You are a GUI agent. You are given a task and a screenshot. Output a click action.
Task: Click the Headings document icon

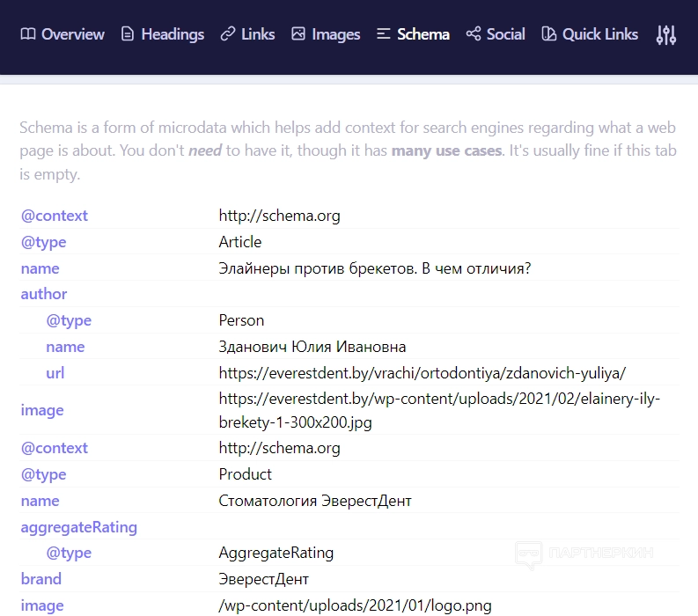(128, 34)
